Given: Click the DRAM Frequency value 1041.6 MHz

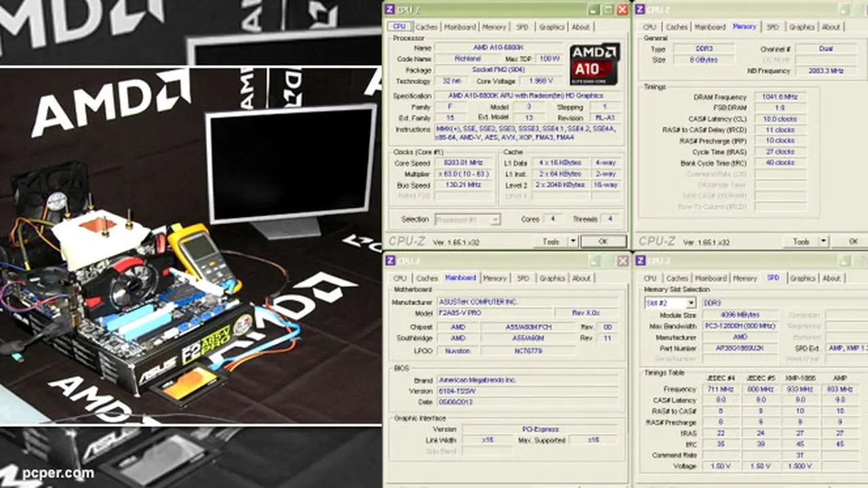Looking at the screenshot, I should coord(780,97).
